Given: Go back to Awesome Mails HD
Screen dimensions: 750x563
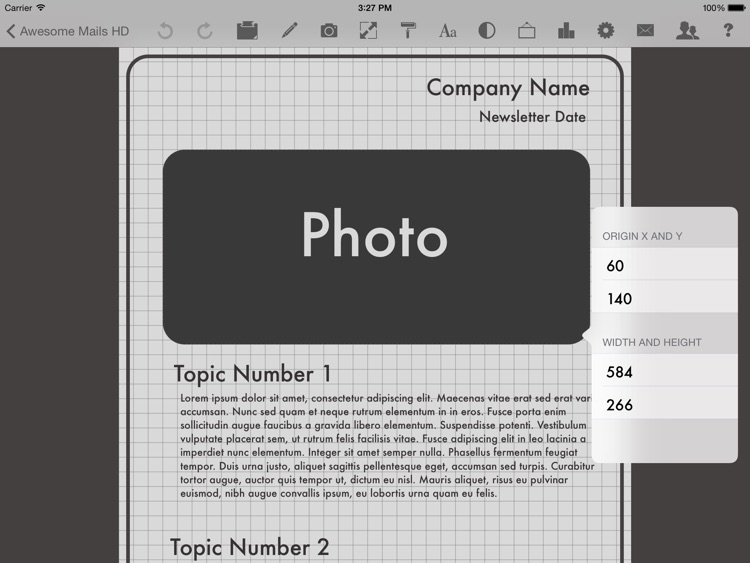Looking at the screenshot, I should point(67,32).
